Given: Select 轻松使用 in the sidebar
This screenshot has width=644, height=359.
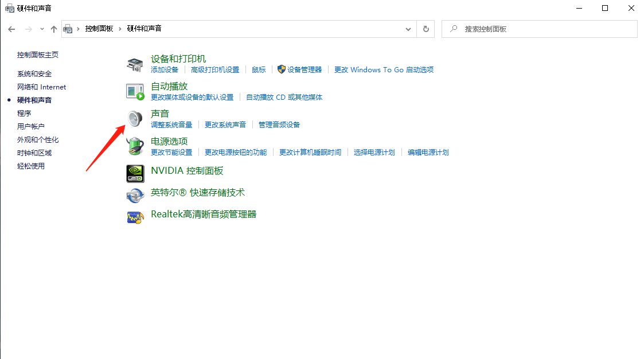Looking at the screenshot, I should coord(31,166).
